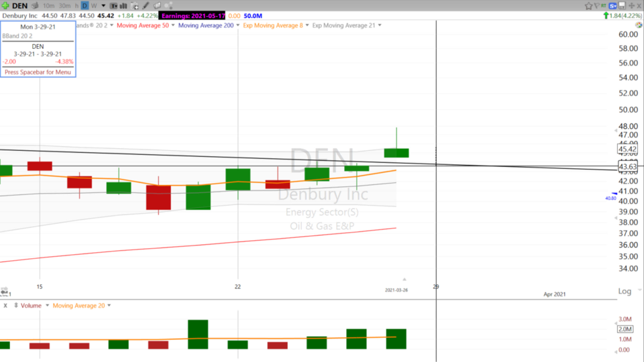Click the +4.22% change in header
Viewport: 644px width, 362px height.
(147, 15)
